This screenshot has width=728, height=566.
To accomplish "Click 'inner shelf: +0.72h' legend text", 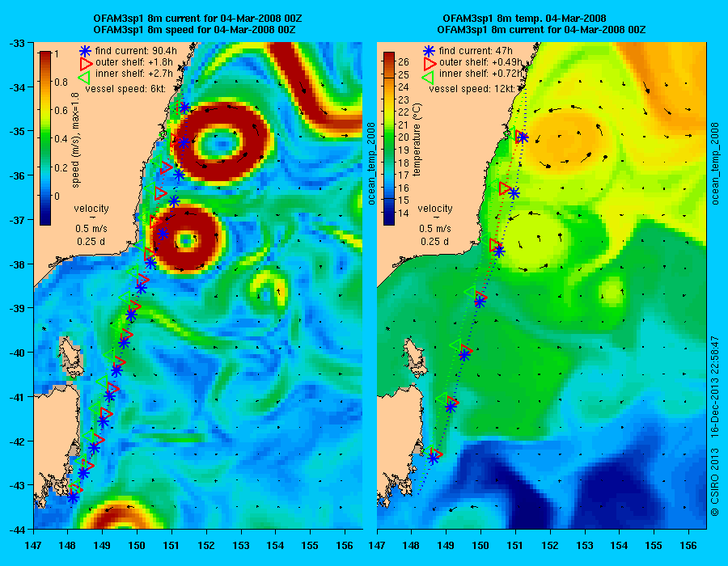I will point(480,74).
